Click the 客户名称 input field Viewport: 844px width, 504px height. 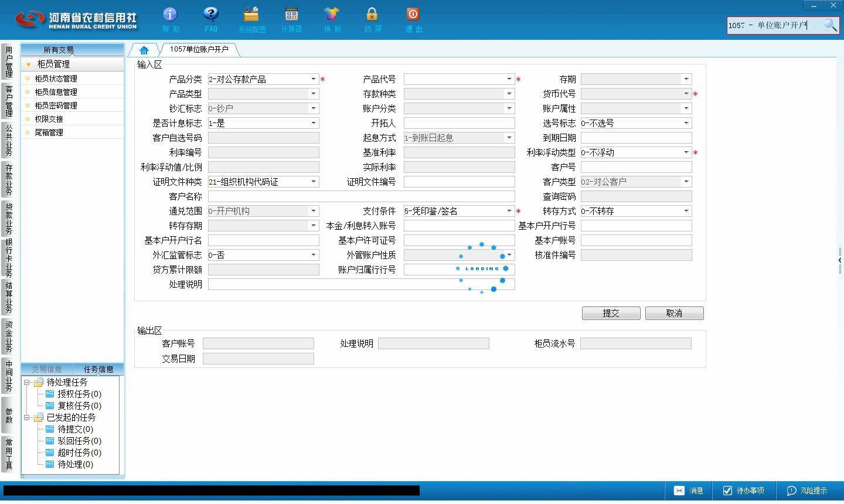[362, 196]
